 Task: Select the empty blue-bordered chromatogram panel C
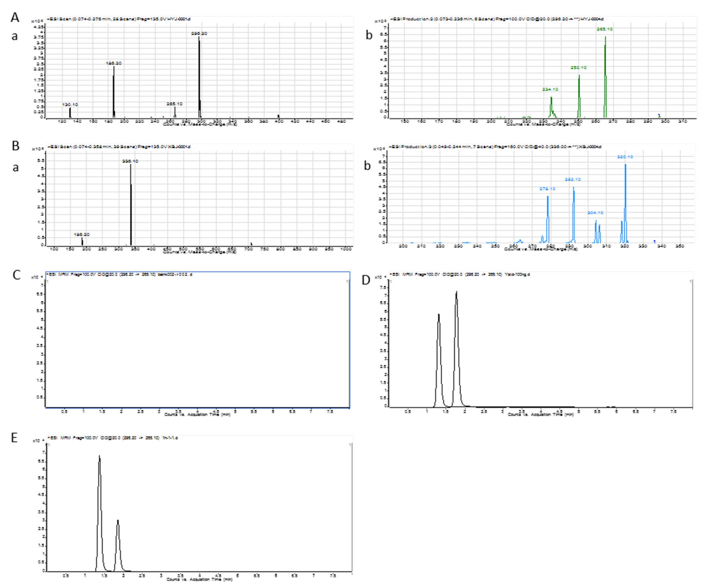[198, 339]
